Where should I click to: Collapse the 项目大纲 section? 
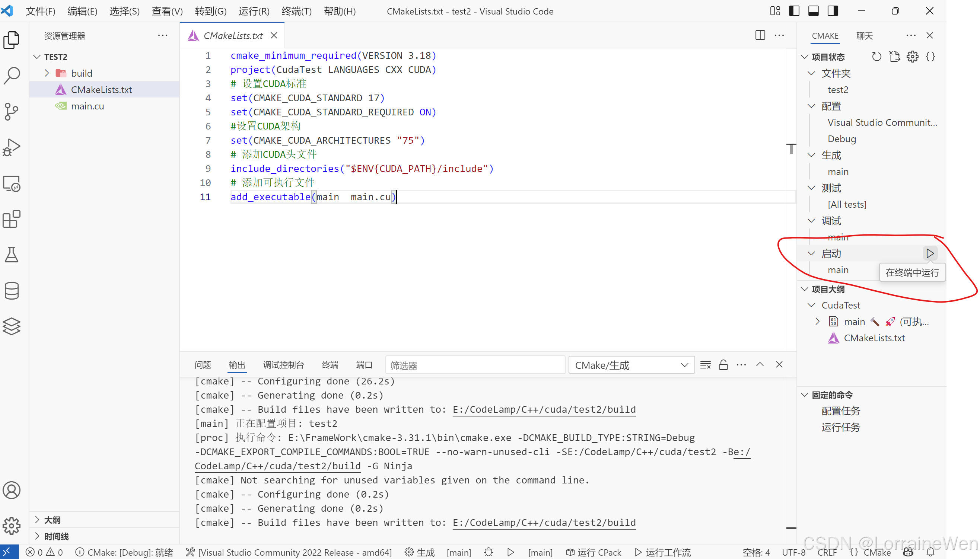pos(805,289)
